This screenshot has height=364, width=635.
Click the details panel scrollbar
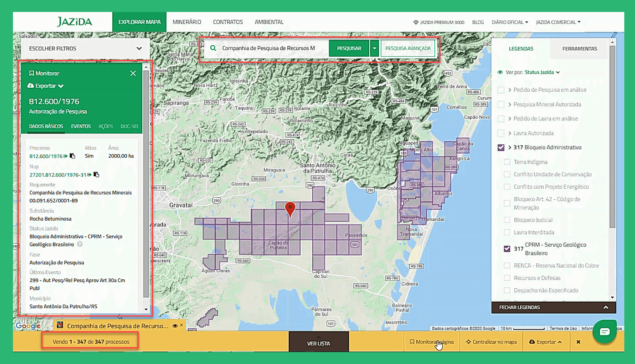tap(146, 184)
